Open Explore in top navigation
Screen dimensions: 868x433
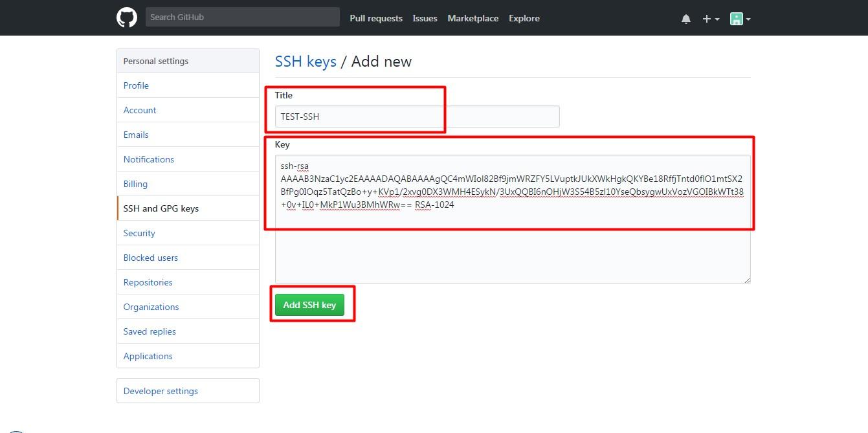coord(524,18)
